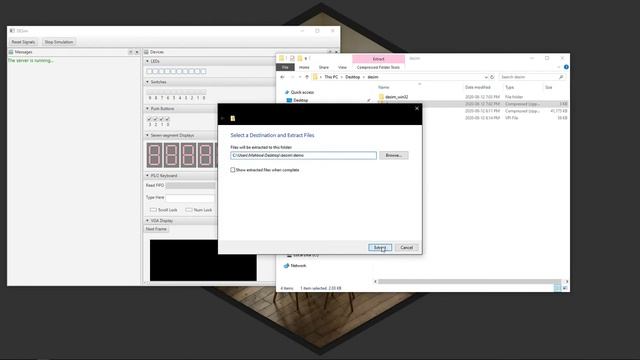
Task: Open the desim_win32 folder
Action: 396,97
